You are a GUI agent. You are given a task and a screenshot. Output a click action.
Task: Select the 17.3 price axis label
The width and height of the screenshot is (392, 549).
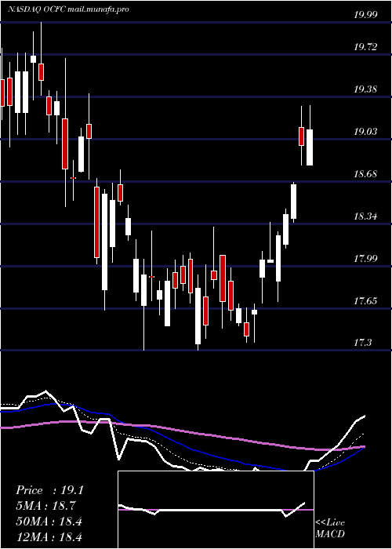362,342
